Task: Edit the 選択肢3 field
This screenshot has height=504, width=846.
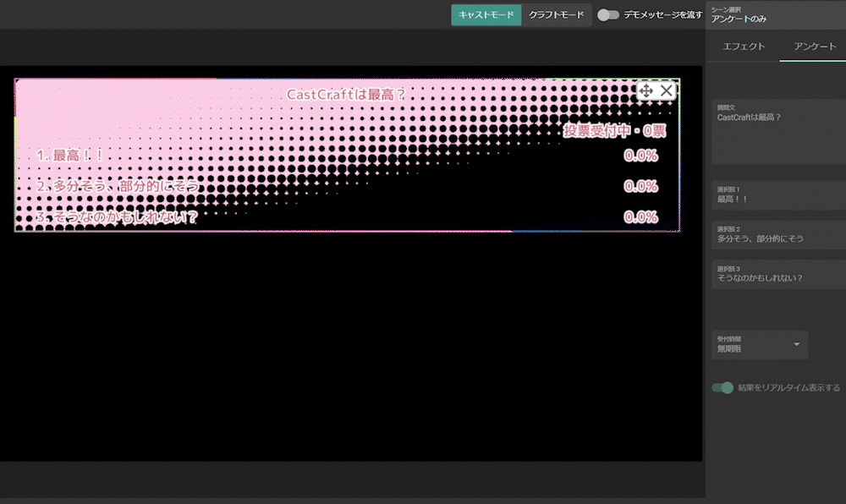Action: coord(778,274)
